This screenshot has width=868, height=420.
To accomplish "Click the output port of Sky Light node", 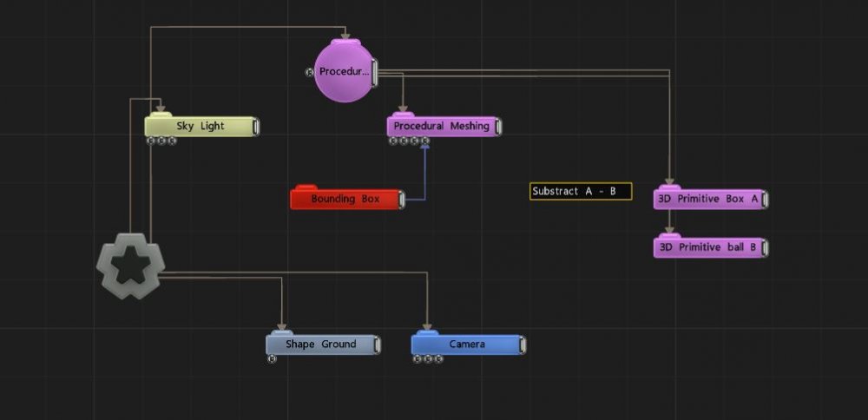I will coord(257,127).
